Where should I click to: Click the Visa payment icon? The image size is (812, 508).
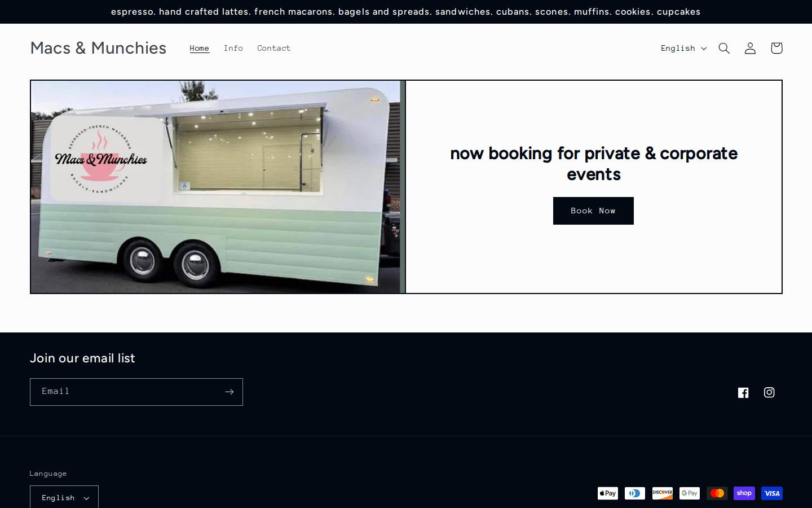(772, 493)
